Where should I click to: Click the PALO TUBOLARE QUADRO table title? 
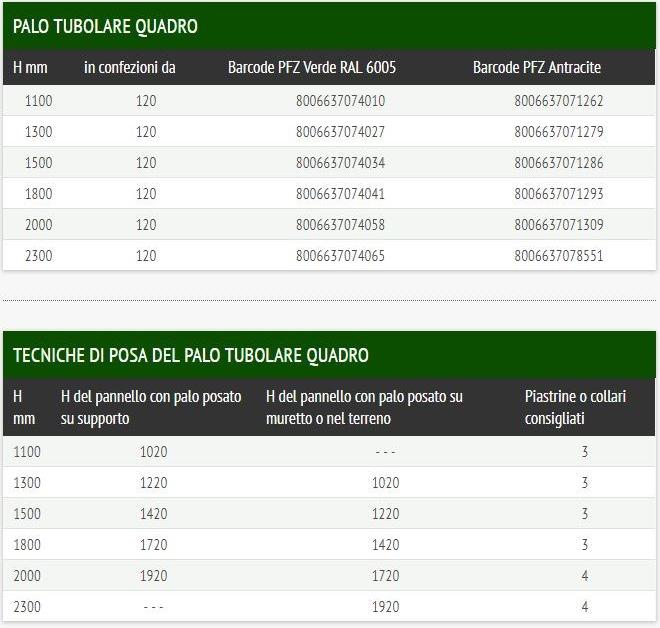(105, 26)
